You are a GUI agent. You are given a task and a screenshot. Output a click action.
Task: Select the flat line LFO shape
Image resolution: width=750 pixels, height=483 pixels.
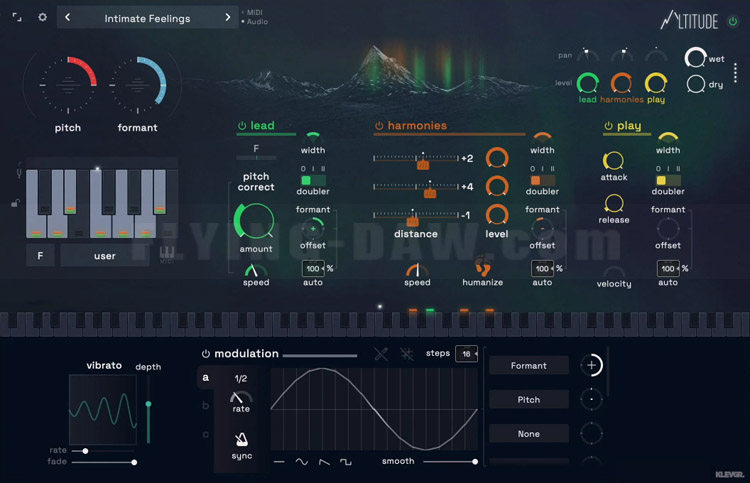point(279,462)
